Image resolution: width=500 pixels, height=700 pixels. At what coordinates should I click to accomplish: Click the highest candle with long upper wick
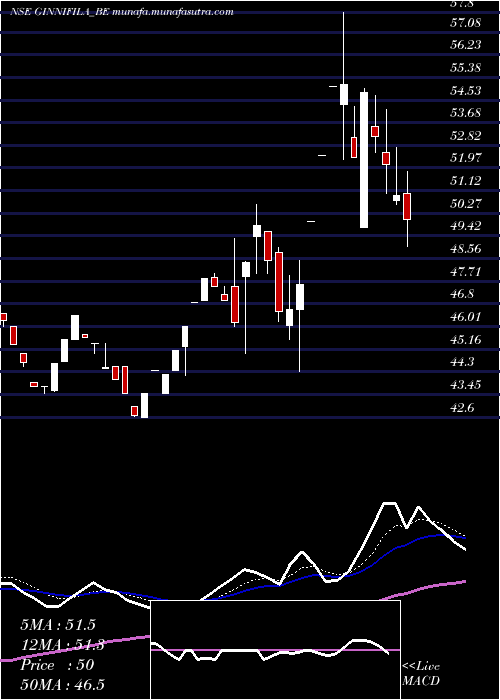(x=344, y=86)
